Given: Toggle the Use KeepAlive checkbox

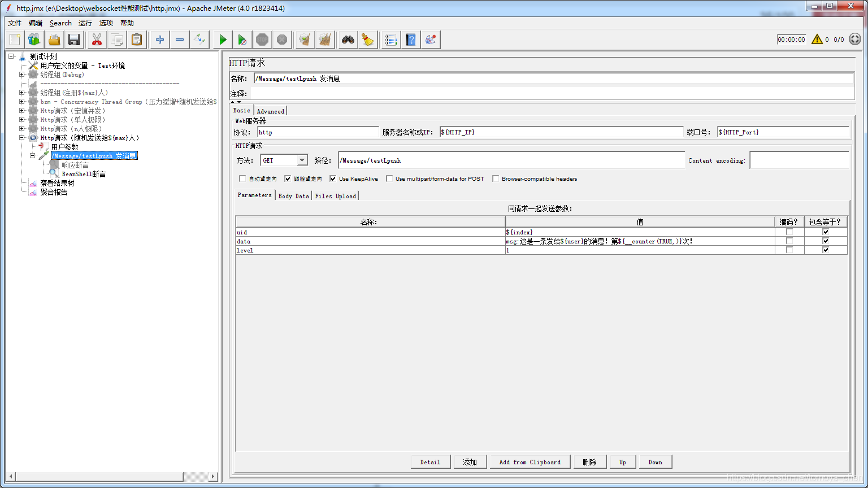Looking at the screenshot, I should 333,178.
